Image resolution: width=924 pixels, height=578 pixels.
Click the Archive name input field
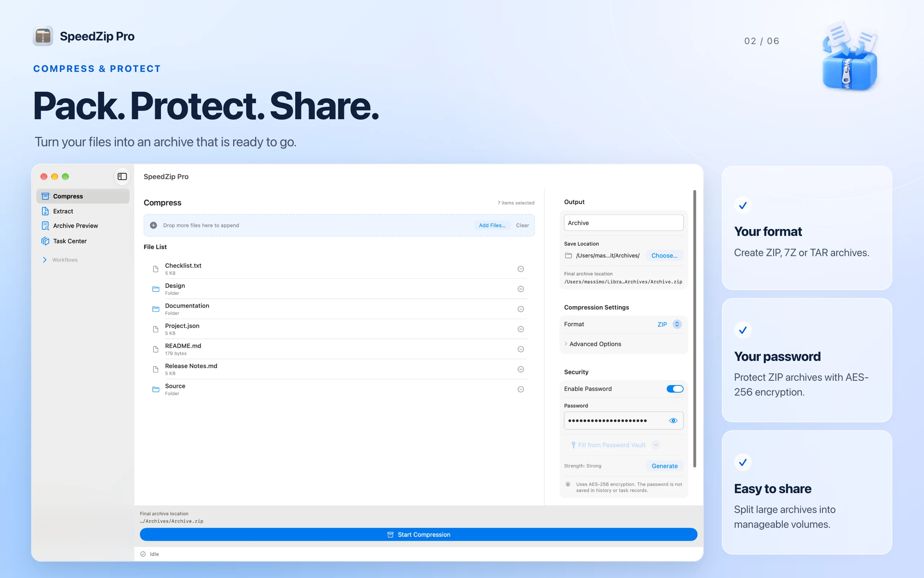coord(623,223)
